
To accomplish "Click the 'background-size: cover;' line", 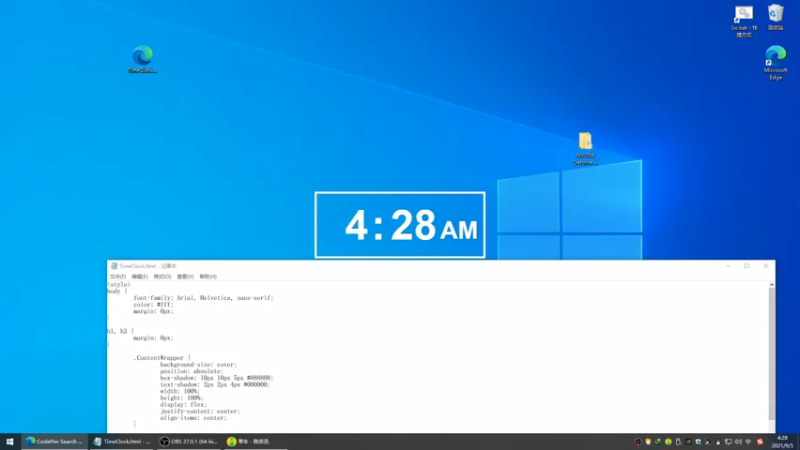I will pos(198,365).
